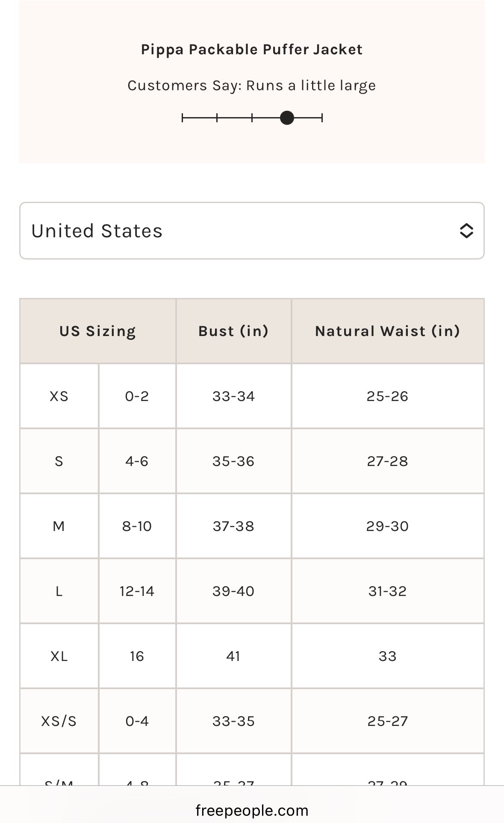
Task: Click the Bust (in) column header
Action: [234, 331]
